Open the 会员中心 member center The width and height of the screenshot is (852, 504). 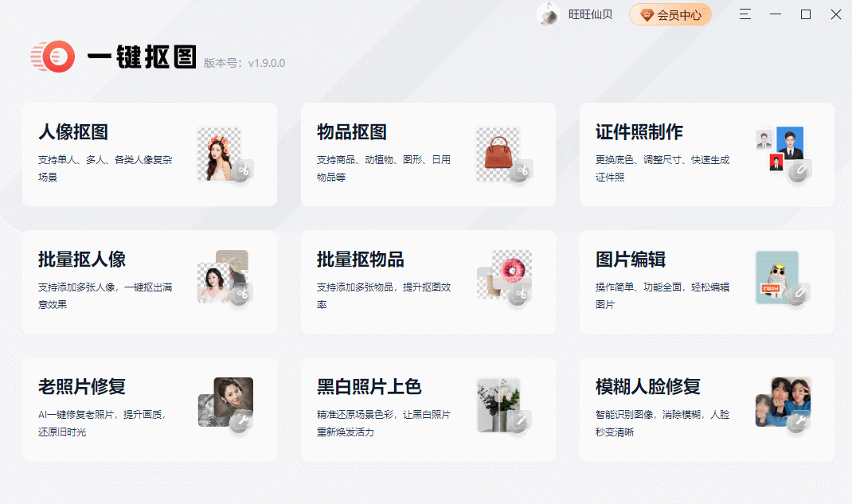pyautogui.click(x=670, y=14)
